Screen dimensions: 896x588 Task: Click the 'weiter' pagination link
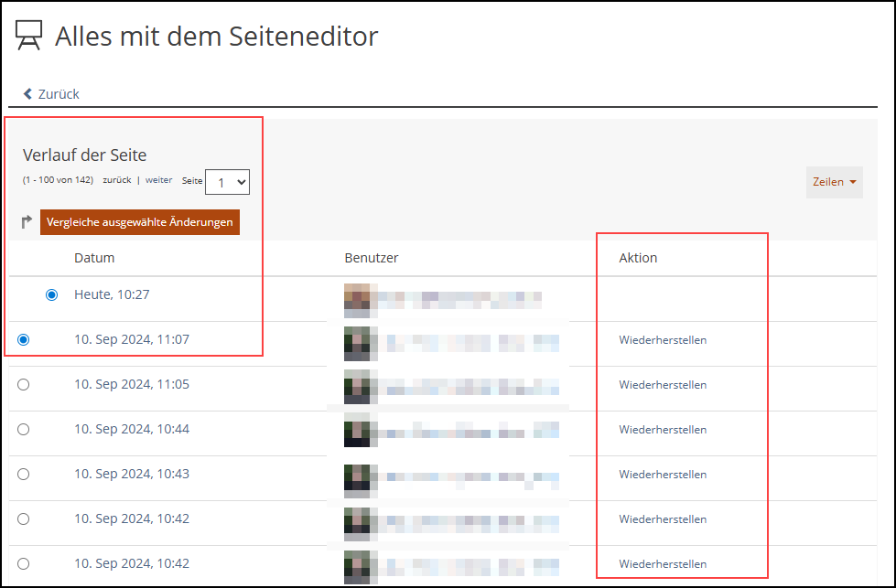[158, 180]
